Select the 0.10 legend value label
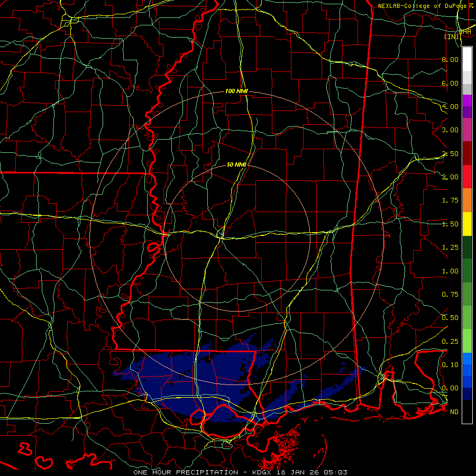The image size is (476, 476). (x=450, y=365)
